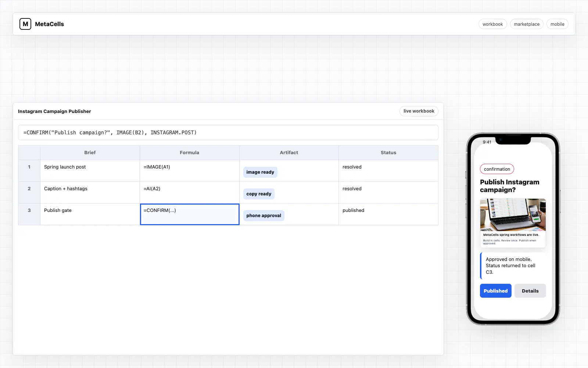Open the workbook tab in header
Viewport: 588px width, 368px height.
tap(492, 24)
